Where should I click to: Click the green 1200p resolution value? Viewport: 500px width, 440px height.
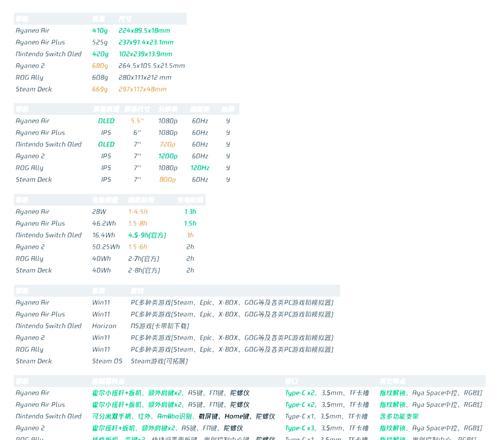point(168,156)
